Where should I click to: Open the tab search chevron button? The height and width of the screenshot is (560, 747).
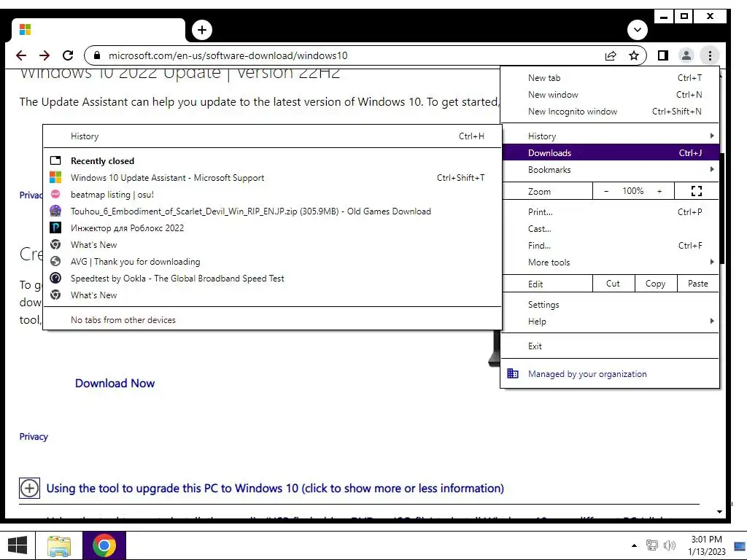[638, 30]
